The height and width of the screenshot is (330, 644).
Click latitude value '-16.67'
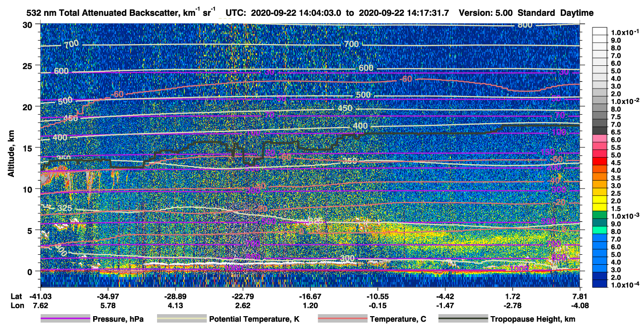310,296
